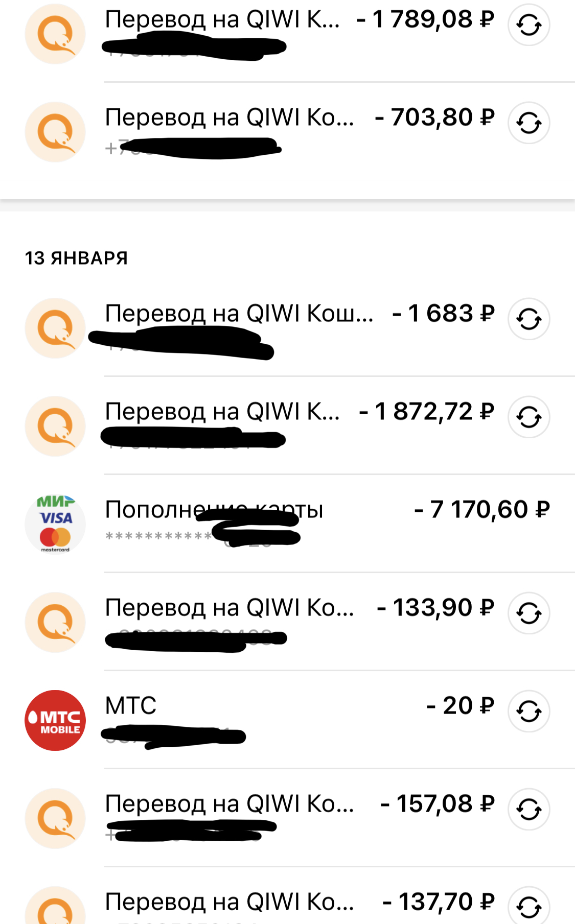Repeat the 133,90 ₽ QIWI transfer
Viewport: 575px width, 924px height.
[528, 613]
